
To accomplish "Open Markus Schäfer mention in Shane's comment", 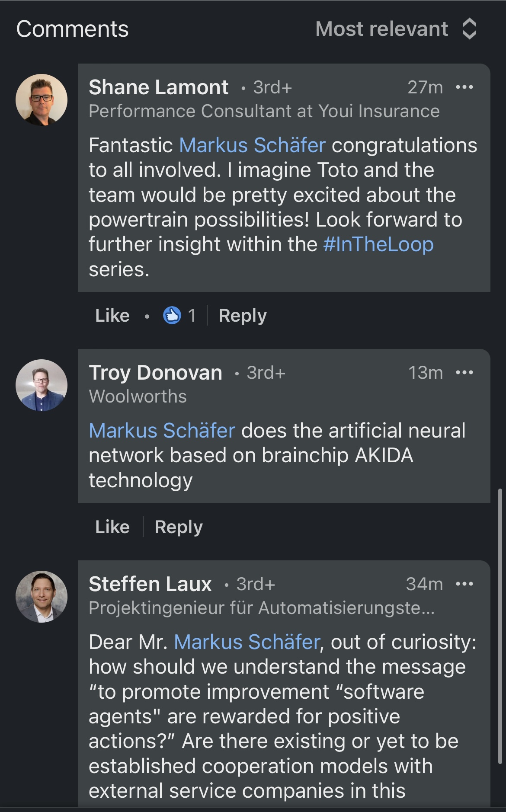I will tap(252, 145).
